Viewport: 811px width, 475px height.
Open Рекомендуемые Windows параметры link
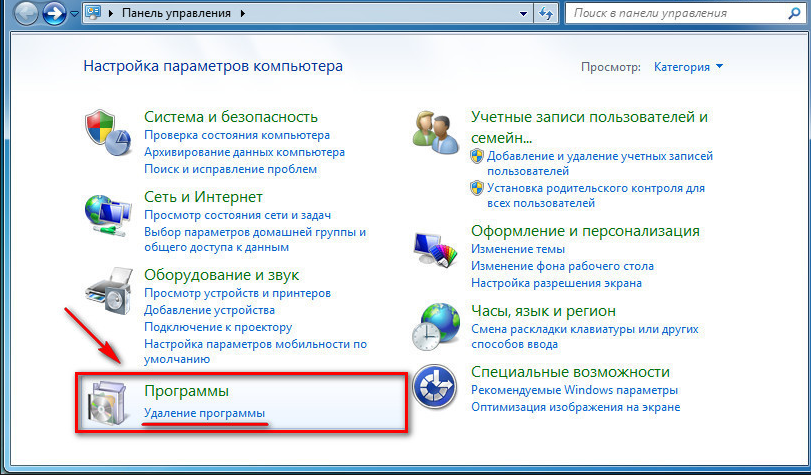click(x=574, y=390)
